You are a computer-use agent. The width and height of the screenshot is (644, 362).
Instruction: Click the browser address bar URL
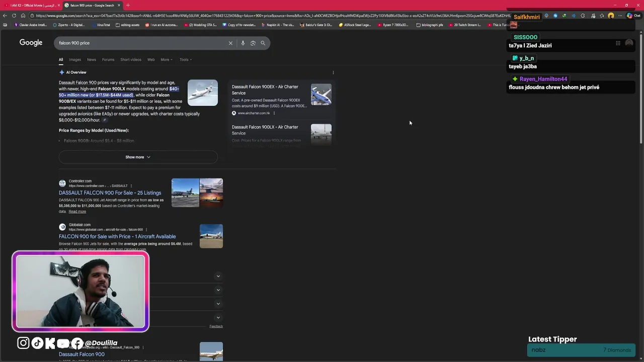tap(272, 16)
